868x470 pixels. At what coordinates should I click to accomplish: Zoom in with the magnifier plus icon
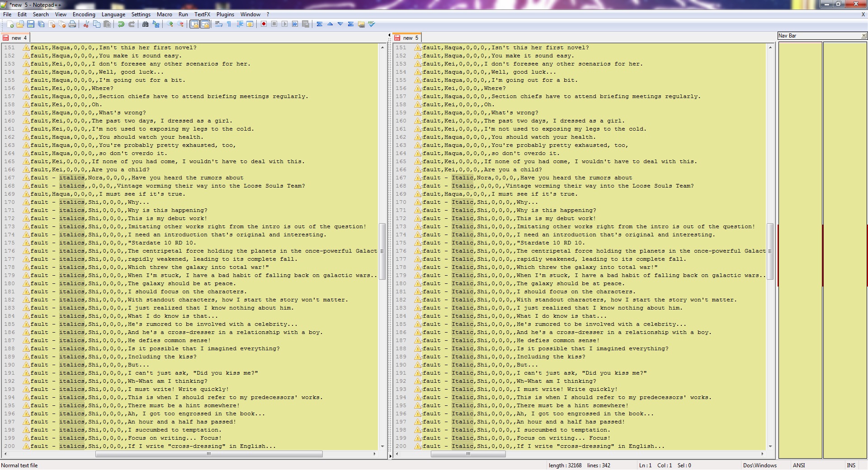(170, 24)
